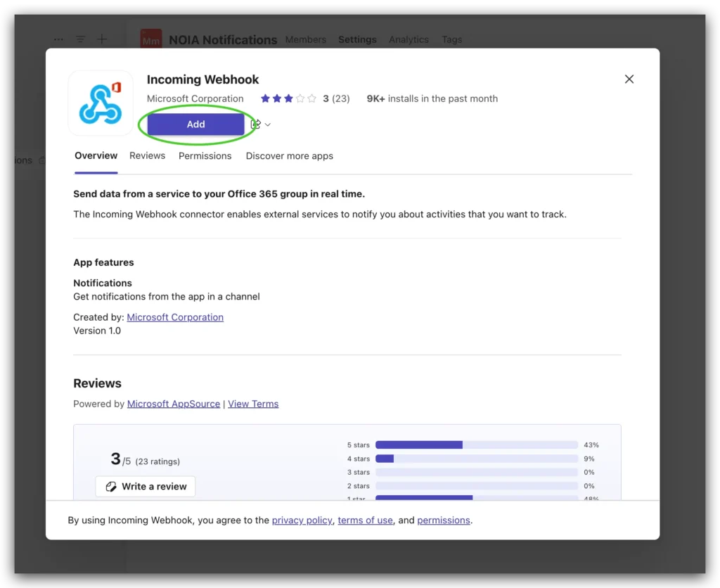Image resolution: width=720 pixels, height=588 pixels.
Task: Open the Microsoft Corporation creator link
Action: tap(175, 317)
